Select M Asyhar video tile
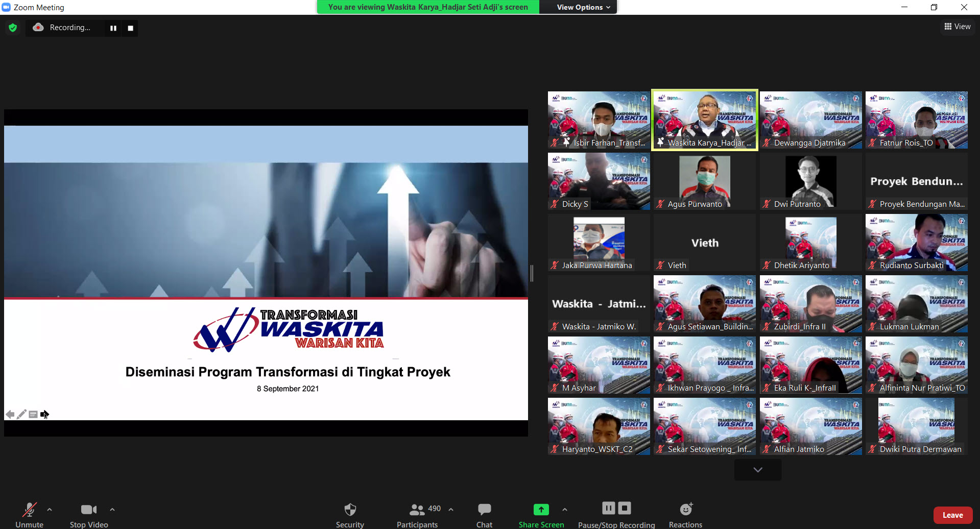Image resolution: width=980 pixels, height=529 pixels. 599,365
